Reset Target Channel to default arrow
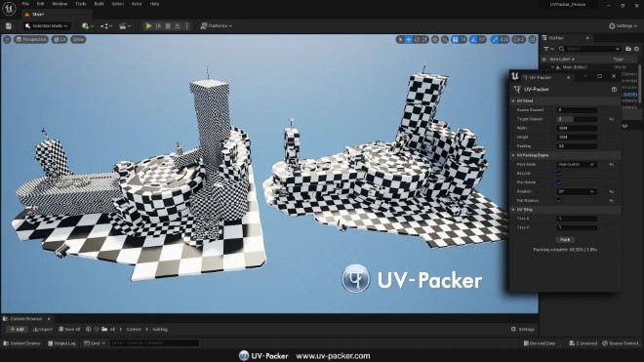 [x=612, y=119]
